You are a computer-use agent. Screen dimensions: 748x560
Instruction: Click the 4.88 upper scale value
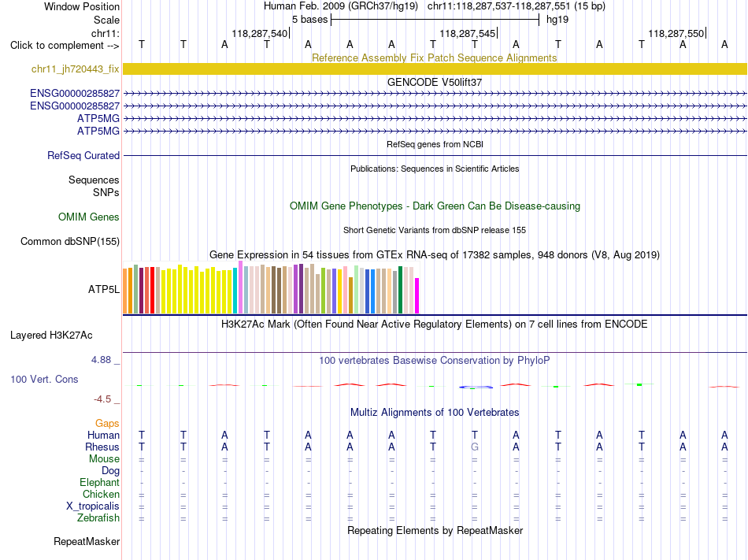tap(101, 360)
